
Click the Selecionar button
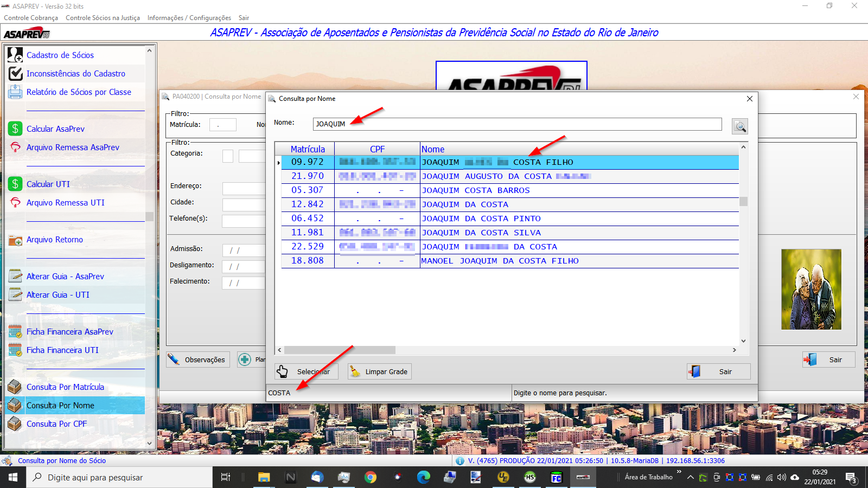click(x=307, y=371)
